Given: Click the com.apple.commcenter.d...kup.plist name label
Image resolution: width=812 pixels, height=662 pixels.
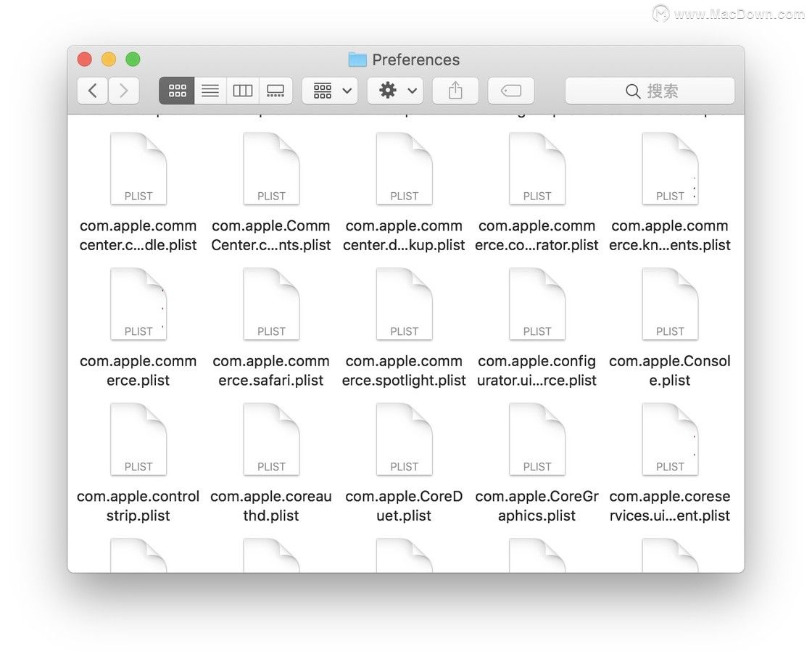Looking at the screenshot, I should coord(404,235).
